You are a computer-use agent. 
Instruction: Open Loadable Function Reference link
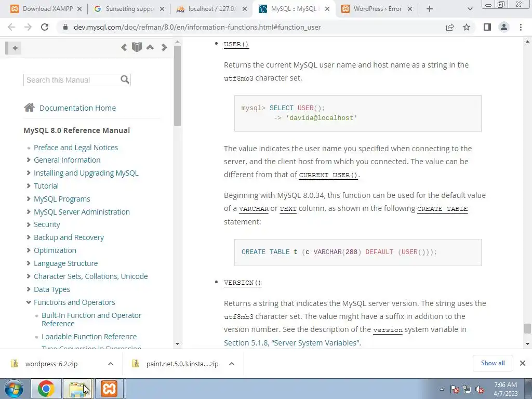[x=89, y=337]
